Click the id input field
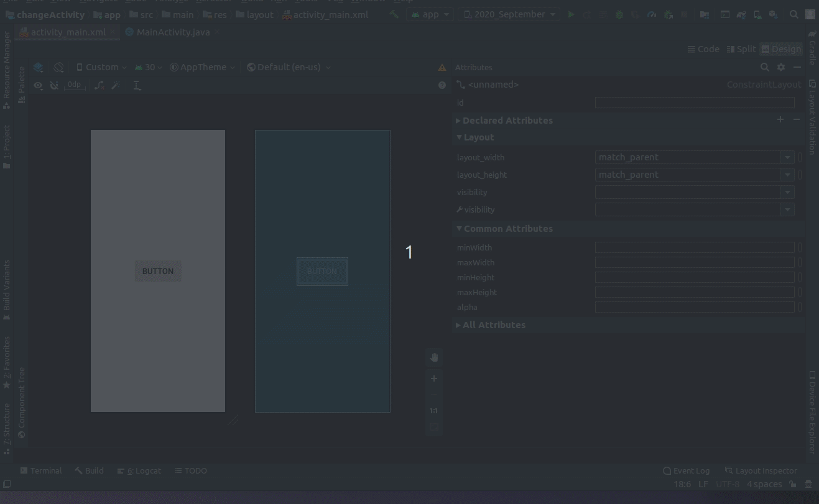The image size is (819, 504). 695,103
